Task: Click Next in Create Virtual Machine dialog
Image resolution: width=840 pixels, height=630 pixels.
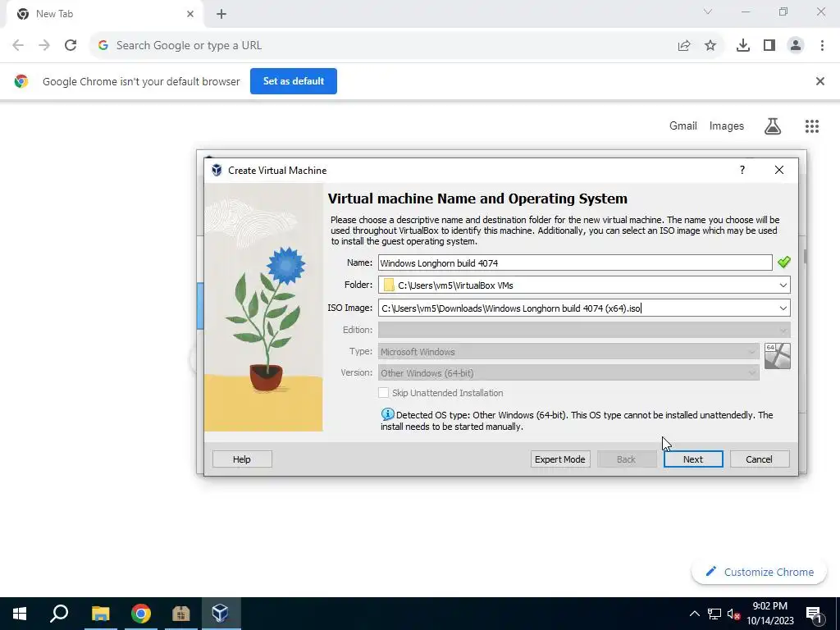Action: coord(692,459)
